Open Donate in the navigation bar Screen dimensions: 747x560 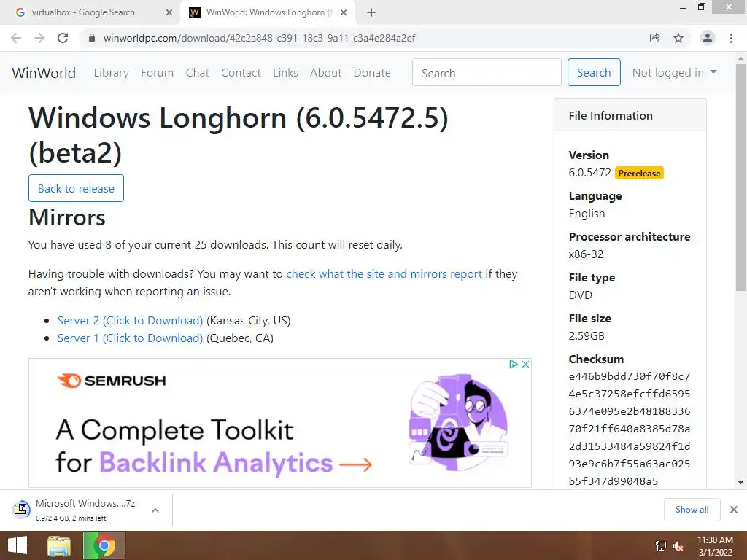(x=372, y=73)
